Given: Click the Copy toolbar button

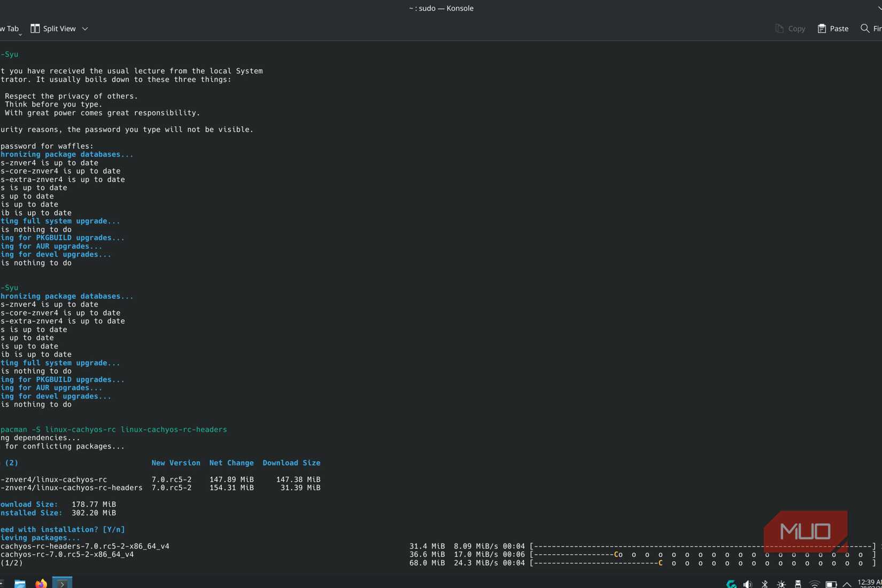Looking at the screenshot, I should click(790, 28).
